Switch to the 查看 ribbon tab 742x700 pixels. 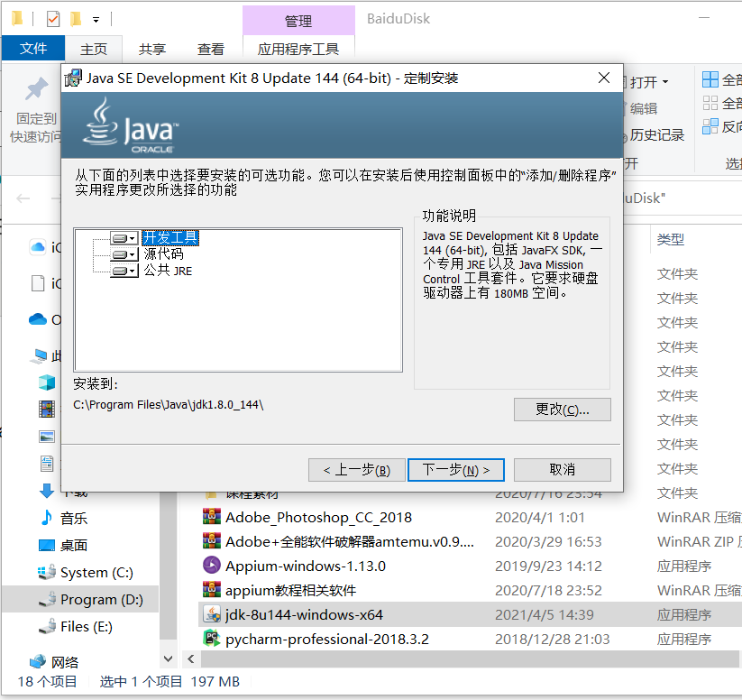(211, 49)
